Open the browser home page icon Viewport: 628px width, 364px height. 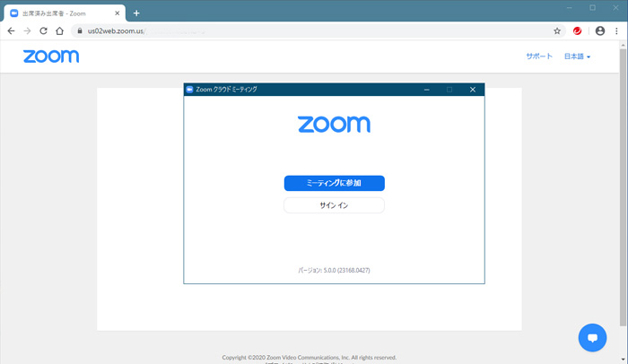[x=60, y=30]
